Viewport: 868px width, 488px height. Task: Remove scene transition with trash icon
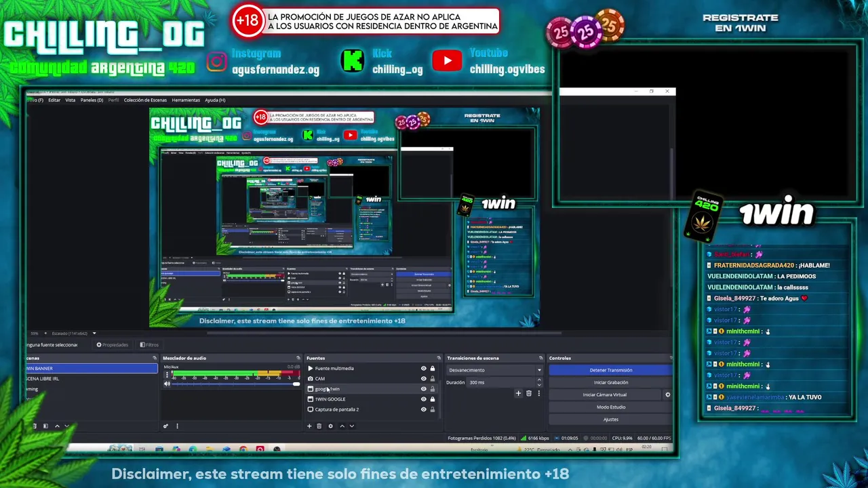[x=529, y=393]
